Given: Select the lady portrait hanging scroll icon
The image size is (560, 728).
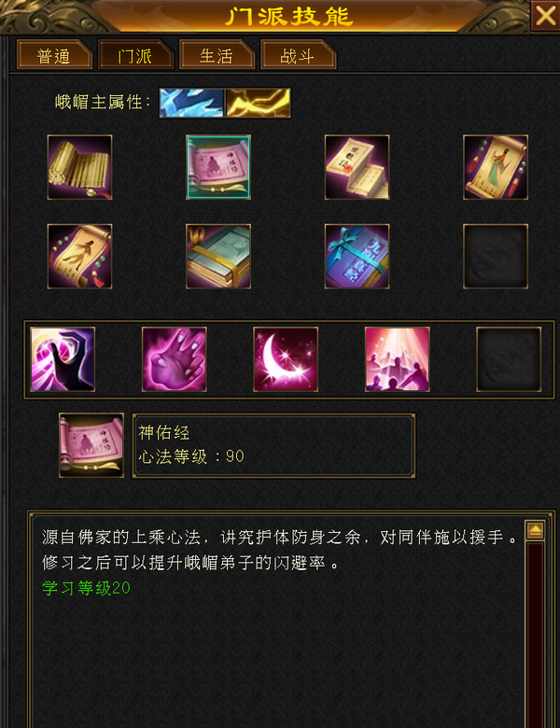Looking at the screenshot, I should tap(496, 167).
